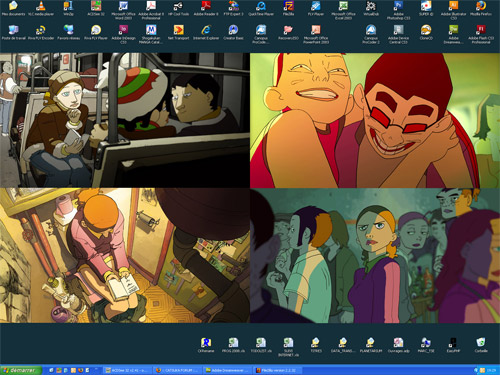
Task: Launch FLV Player in the top row
Action: tap(316, 8)
